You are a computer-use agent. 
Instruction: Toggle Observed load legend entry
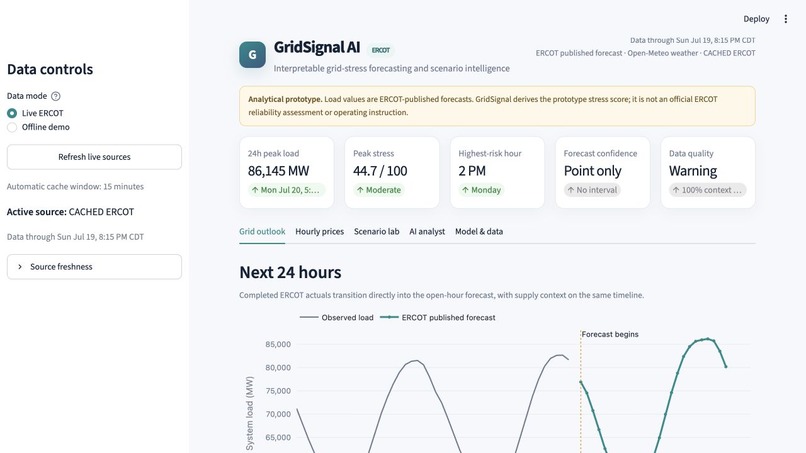pyautogui.click(x=337, y=318)
